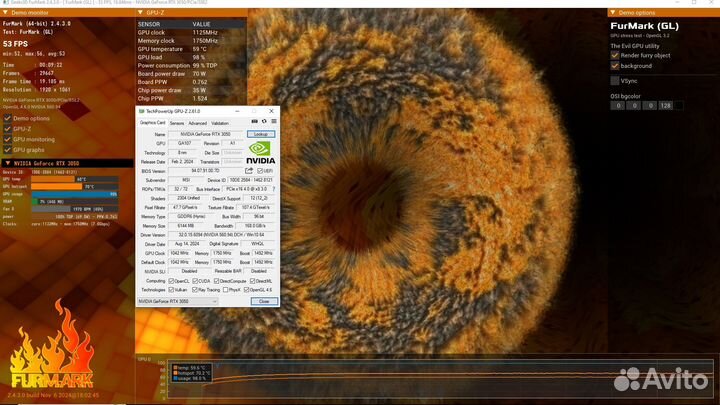
Task: Toggle the GPU monitoring checkbox
Action: [x=7, y=140]
